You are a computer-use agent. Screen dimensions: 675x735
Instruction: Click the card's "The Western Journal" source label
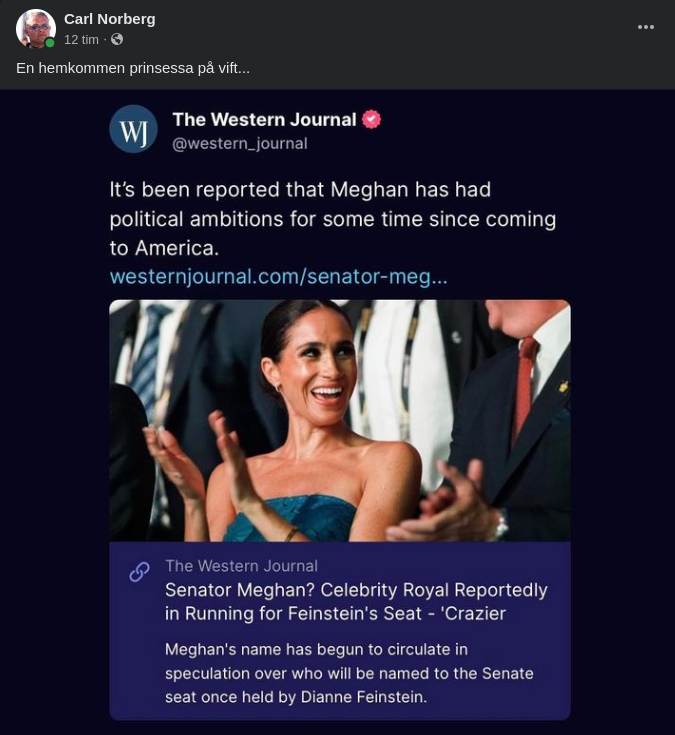pos(241,566)
